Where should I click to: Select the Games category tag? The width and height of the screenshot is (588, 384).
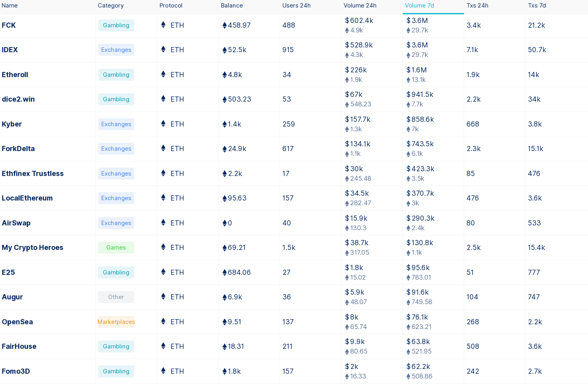(116, 248)
